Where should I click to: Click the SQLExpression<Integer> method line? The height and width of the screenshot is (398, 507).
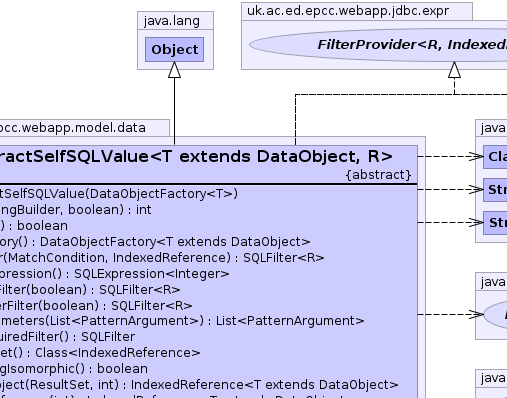tap(114, 274)
